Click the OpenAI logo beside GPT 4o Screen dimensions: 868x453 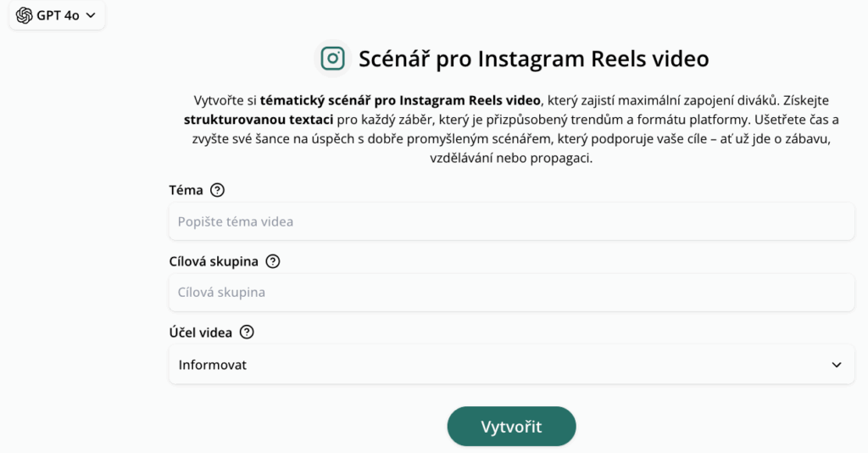(24, 15)
